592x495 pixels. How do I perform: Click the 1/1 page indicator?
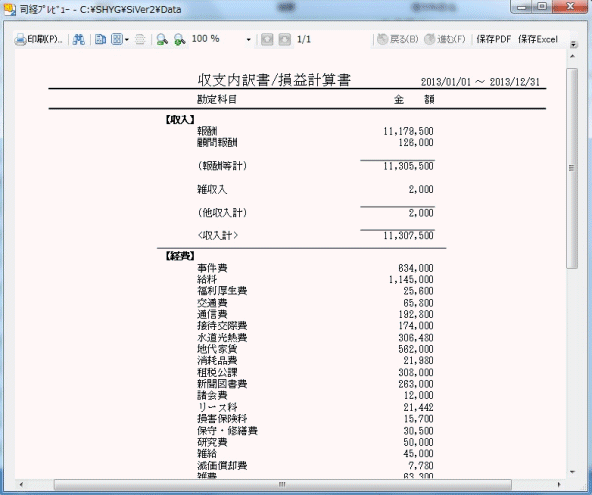coord(304,39)
